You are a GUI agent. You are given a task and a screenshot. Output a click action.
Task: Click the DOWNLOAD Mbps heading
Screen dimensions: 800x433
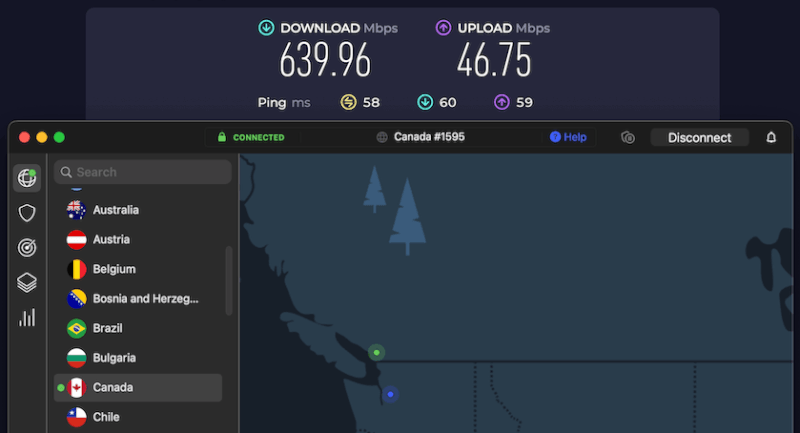[339, 28]
